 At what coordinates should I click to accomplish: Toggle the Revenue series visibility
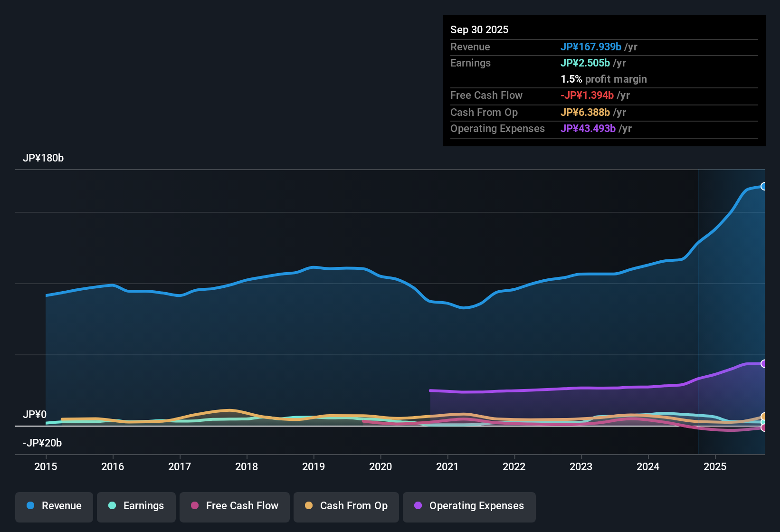pyautogui.click(x=54, y=506)
